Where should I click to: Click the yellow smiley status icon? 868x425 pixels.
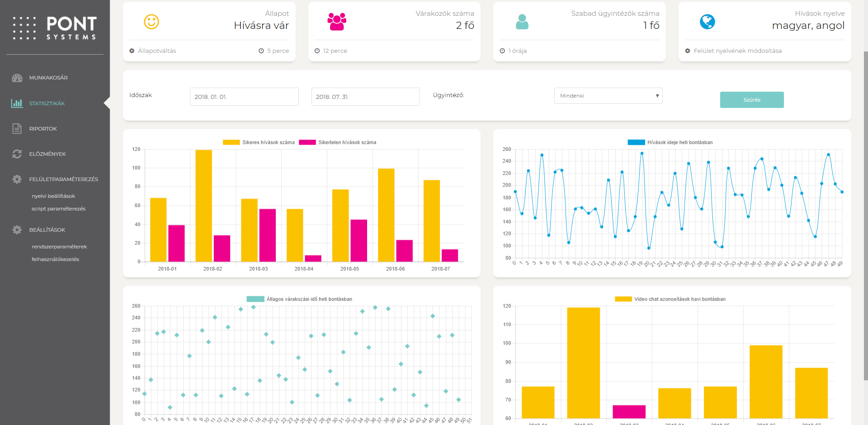coord(151,22)
